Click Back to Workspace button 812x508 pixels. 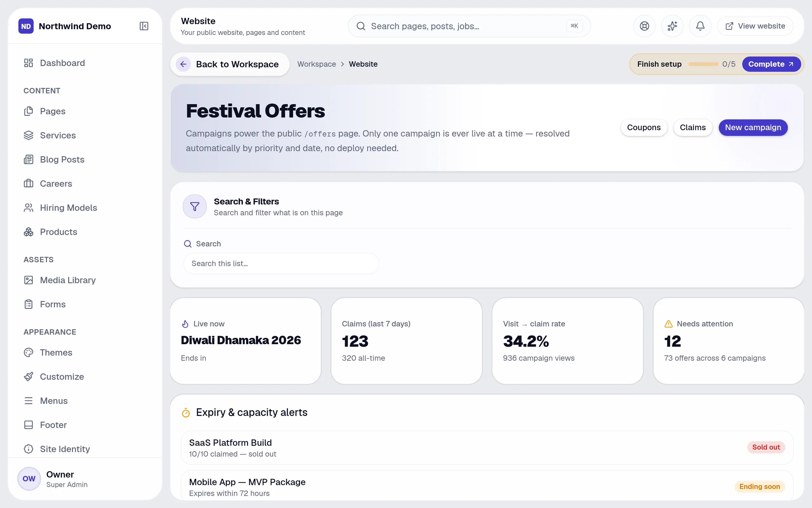coord(230,64)
